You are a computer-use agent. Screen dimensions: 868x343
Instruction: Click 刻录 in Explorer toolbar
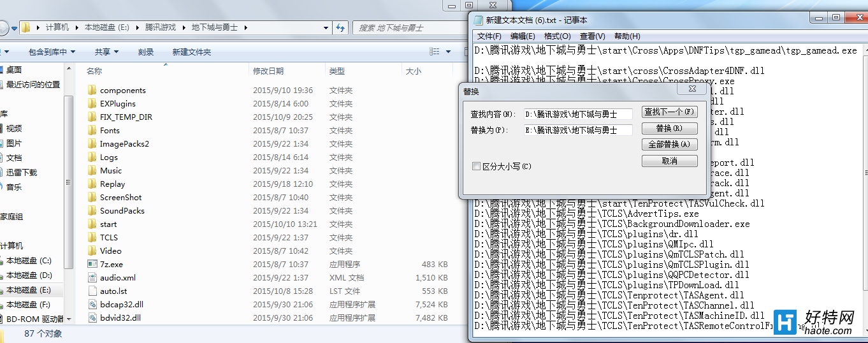146,52
